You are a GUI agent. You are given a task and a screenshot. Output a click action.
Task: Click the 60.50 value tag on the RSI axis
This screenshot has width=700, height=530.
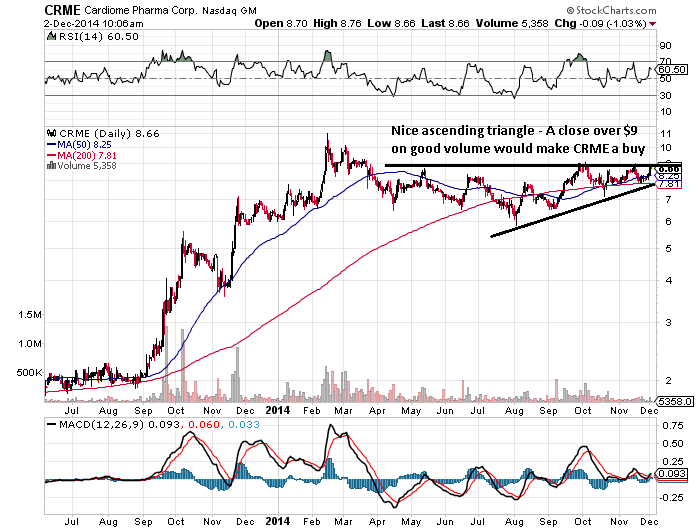pos(672,70)
